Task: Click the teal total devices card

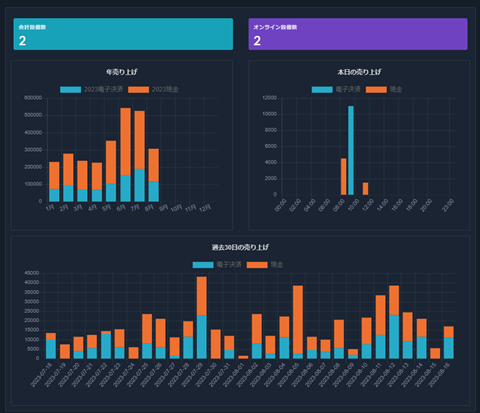Action: click(x=123, y=34)
